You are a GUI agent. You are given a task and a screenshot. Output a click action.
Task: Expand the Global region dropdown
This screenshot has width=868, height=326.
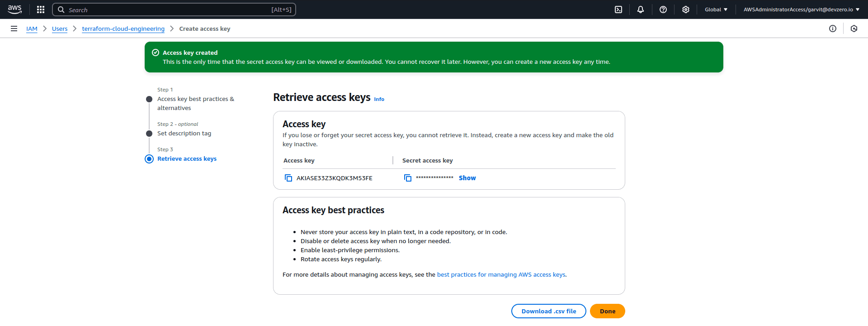click(x=716, y=10)
